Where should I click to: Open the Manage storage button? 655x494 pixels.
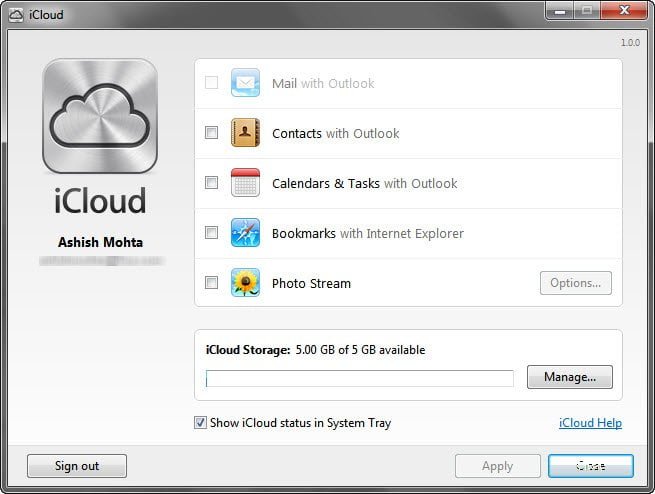(x=570, y=377)
